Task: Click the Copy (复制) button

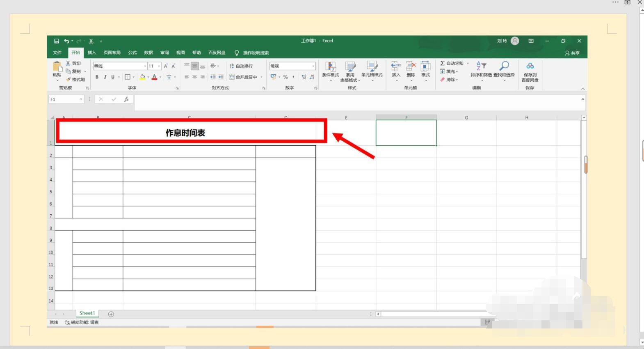Action: pyautogui.click(x=73, y=71)
